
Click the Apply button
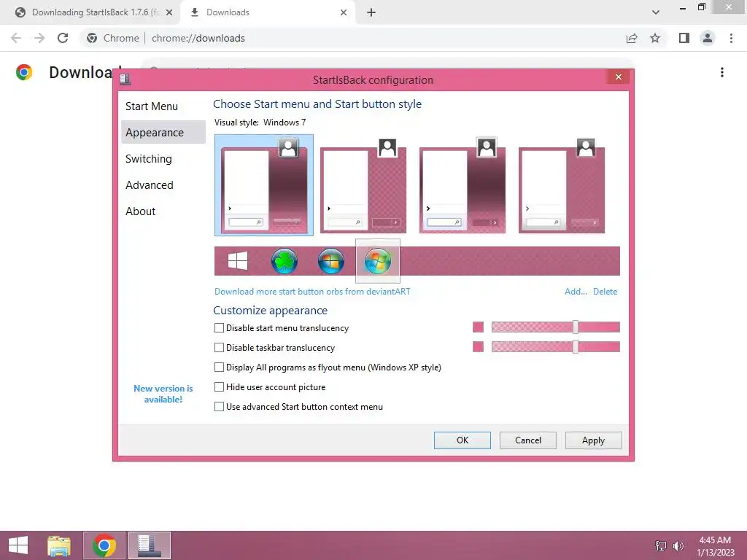[593, 440]
